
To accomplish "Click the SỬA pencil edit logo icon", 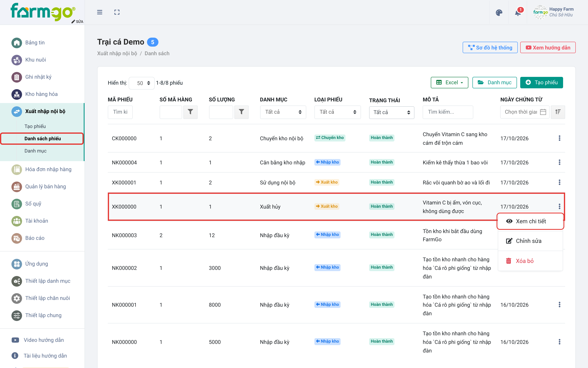I will tap(77, 22).
